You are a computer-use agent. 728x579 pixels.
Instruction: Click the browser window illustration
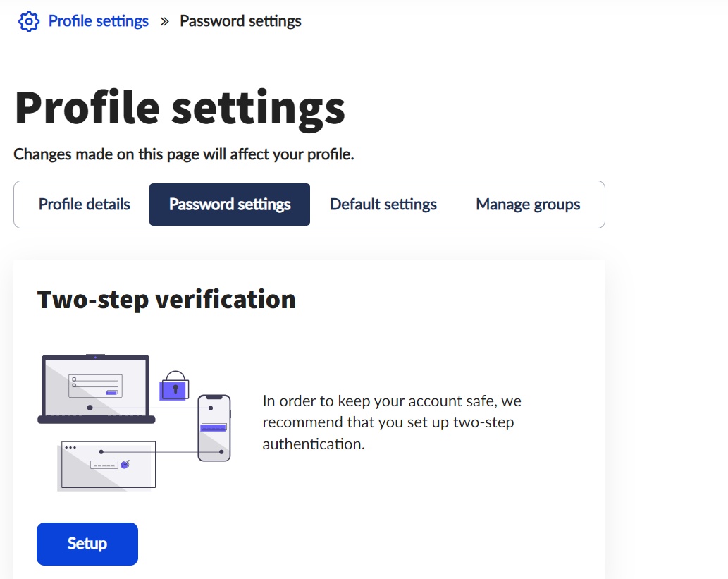tap(109, 464)
